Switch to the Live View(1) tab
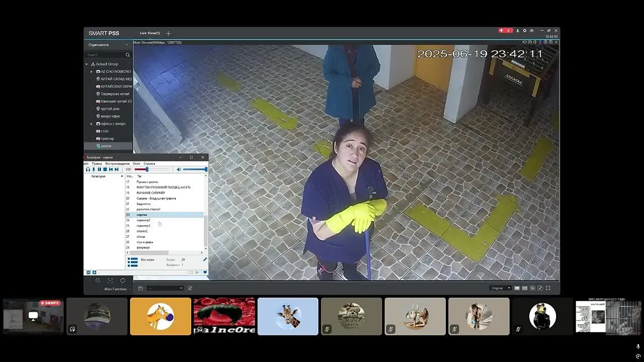 tap(150, 33)
